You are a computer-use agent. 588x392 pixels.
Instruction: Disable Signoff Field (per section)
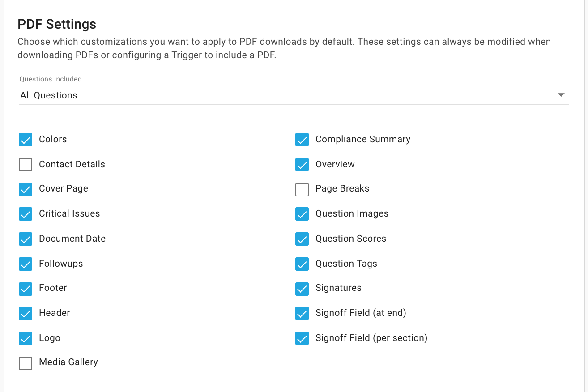click(302, 338)
